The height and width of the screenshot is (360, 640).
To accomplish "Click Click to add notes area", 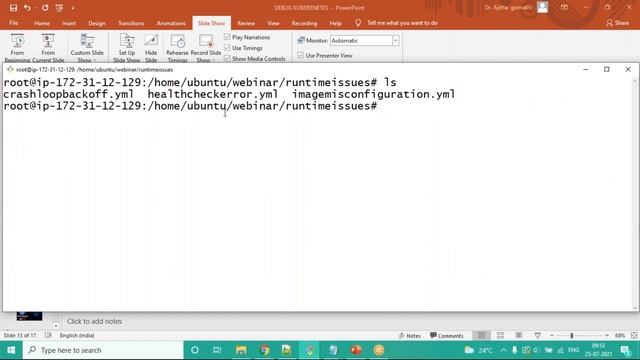I will point(94,322).
